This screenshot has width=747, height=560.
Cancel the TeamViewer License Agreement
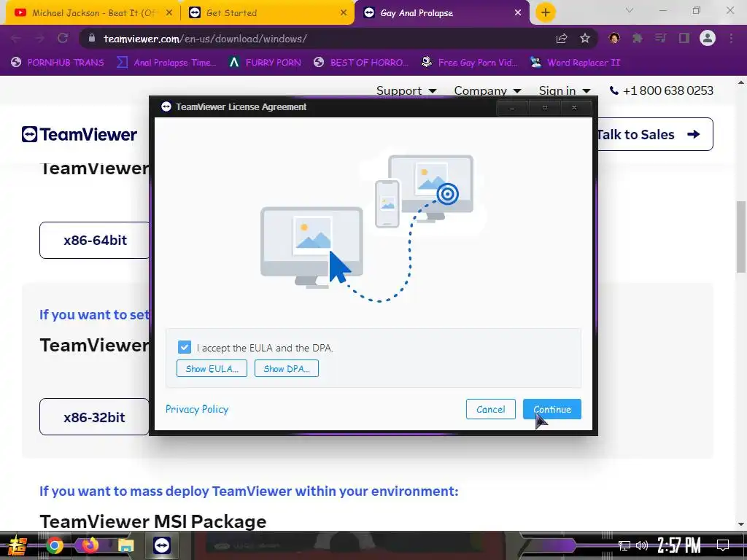(491, 409)
